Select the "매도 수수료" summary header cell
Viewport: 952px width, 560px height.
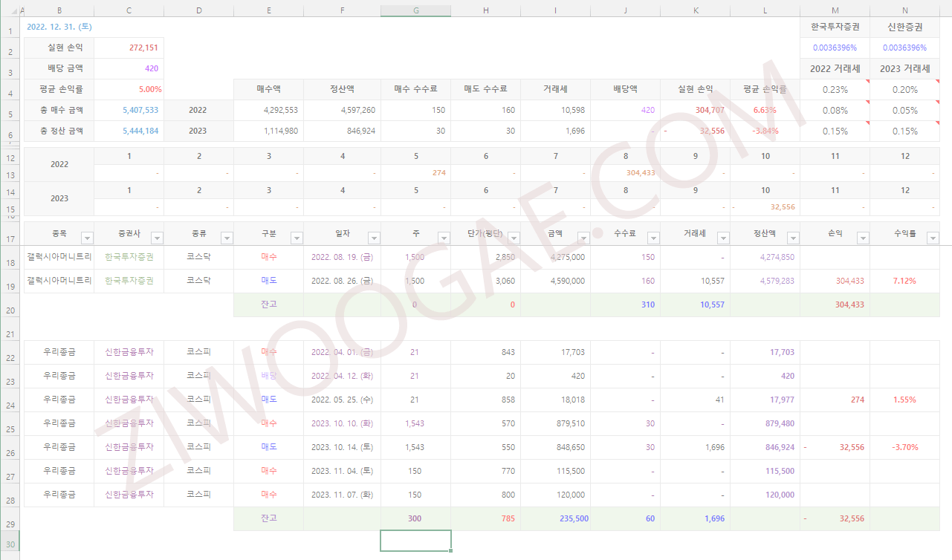click(485, 89)
